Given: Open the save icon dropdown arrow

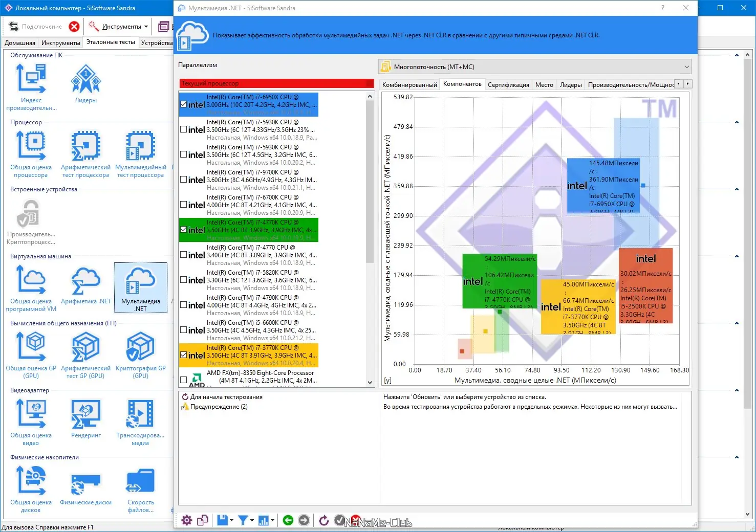Looking at the screenshot, I should click(232, 520).
